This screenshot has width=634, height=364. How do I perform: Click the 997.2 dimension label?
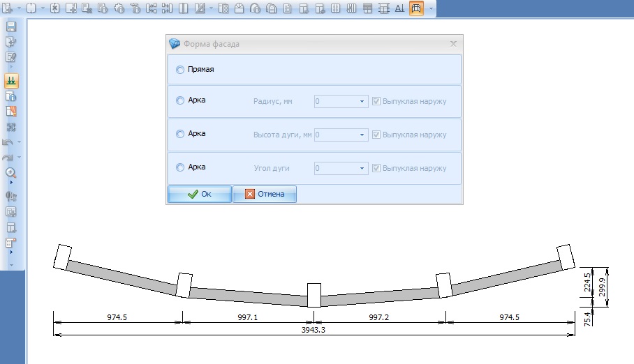[x=379, y=317]
